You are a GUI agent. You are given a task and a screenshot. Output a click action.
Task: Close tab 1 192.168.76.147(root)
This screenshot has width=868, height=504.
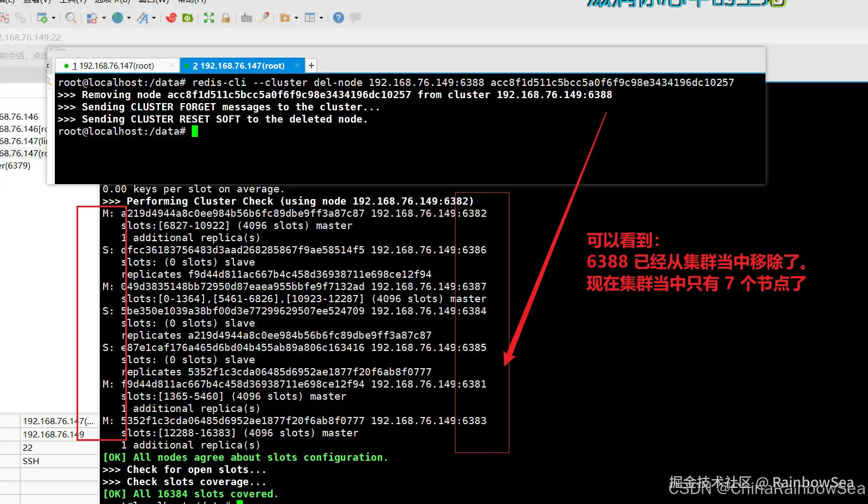click(172, 65)
